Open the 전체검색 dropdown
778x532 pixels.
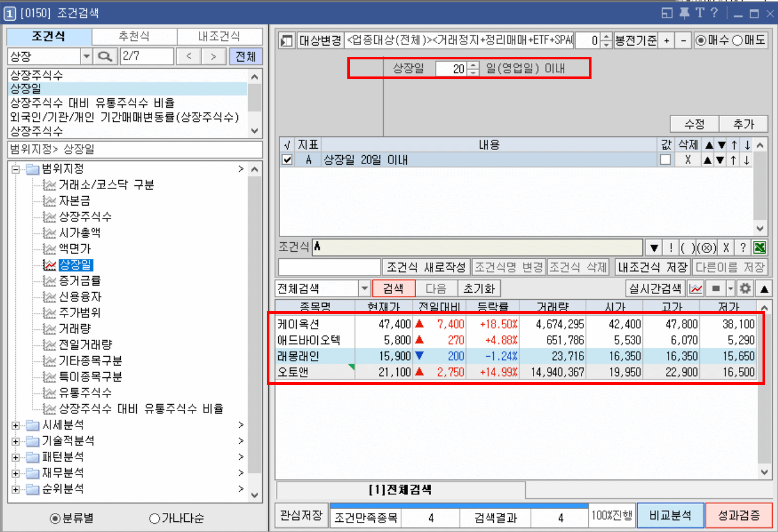point(364,288)
